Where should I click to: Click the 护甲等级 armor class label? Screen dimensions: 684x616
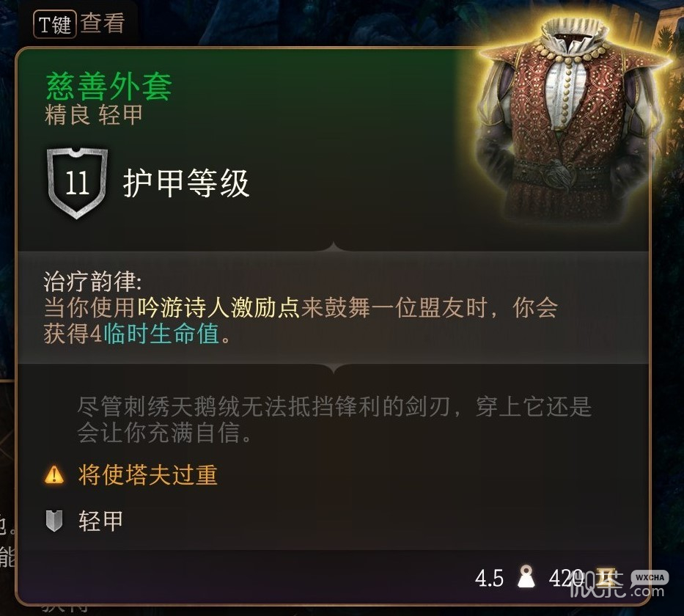[186, 183]
